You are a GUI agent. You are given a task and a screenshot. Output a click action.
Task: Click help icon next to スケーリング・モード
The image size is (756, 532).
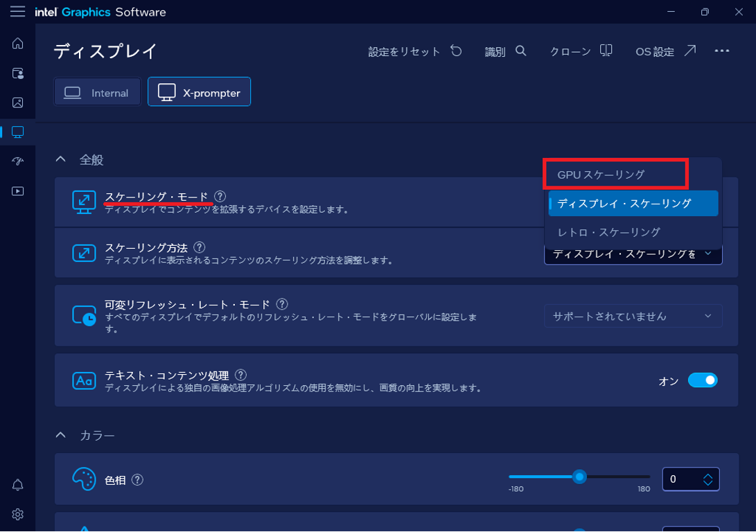click(220, 196)
